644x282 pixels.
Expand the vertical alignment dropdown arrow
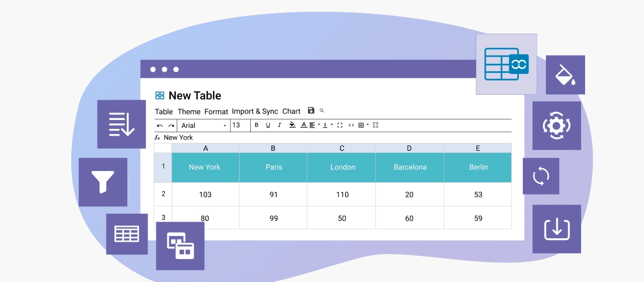(x=332, y=125)
